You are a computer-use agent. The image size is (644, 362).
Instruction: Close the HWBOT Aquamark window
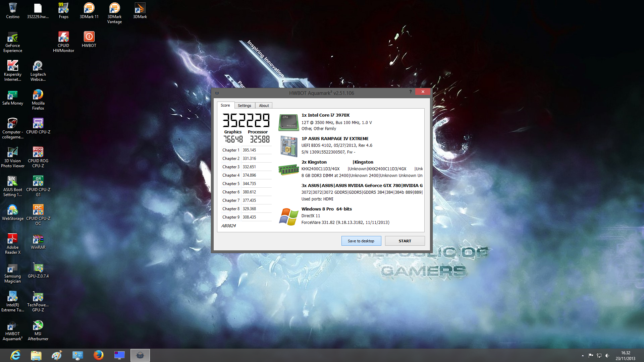[423, 92]
